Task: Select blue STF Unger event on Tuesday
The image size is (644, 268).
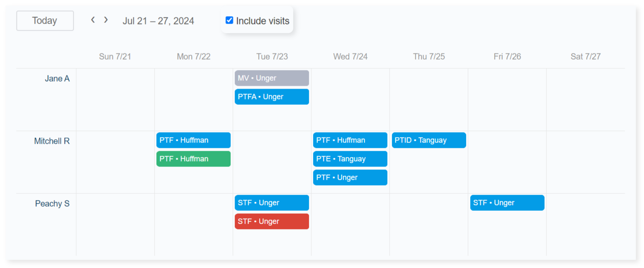Action: [272, 203]
